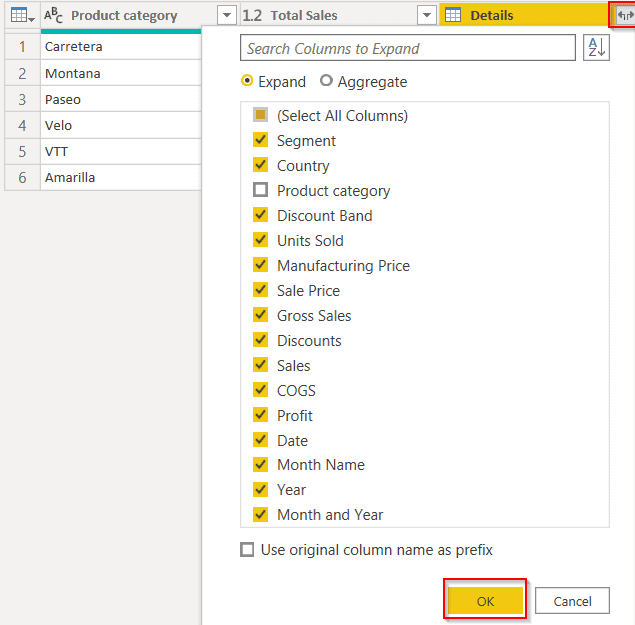This screenshot has width=635, height=625.
Task: Select the Velo cell
Action: tap(121, 125)
